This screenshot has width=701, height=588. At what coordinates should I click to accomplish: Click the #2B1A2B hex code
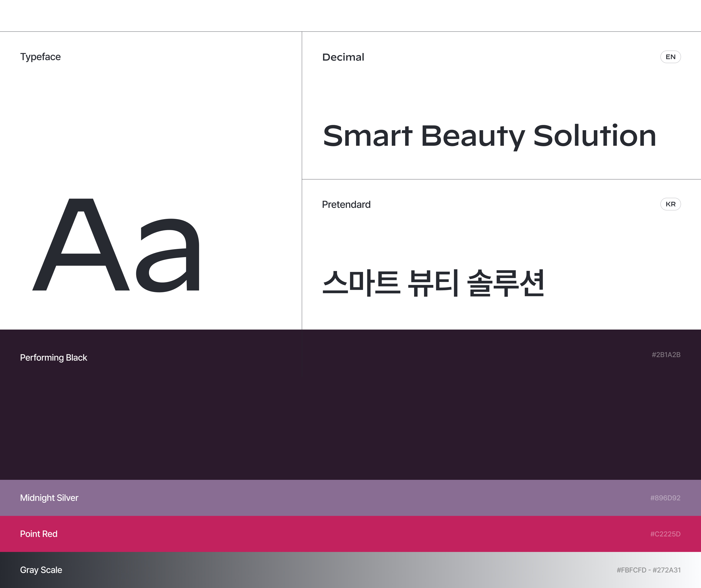pyautogui.click(x=666, y=355)
